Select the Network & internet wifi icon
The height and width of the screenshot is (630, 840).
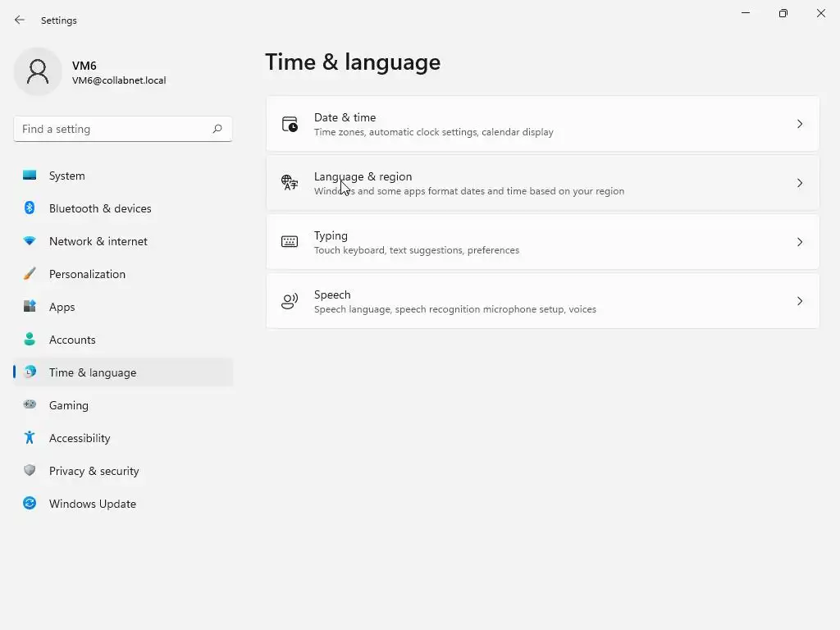pyautogui.click(x=30, y=241)
